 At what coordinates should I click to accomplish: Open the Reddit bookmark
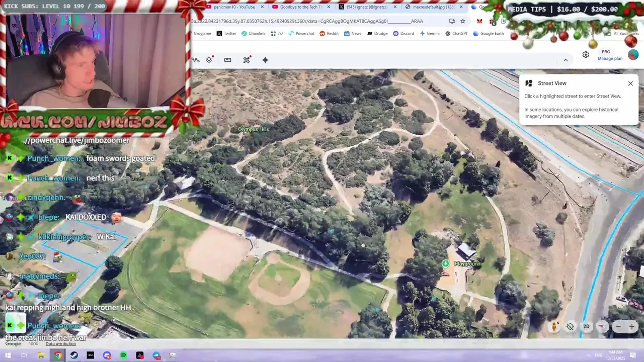click(x=329, y=34)
